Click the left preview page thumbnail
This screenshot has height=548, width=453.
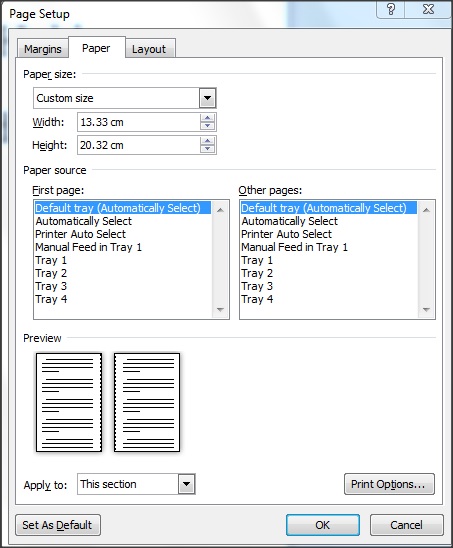pos(69,402)
